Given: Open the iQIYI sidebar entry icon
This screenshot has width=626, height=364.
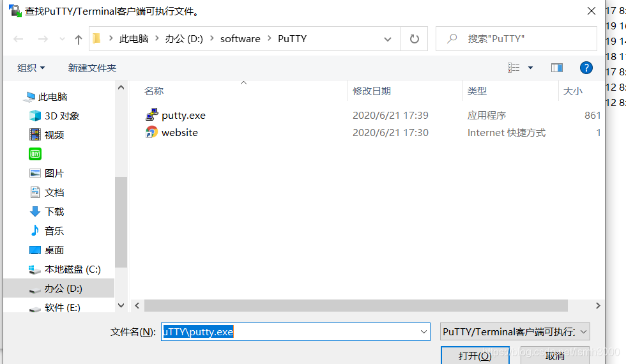Looking at the screenshot, I should click(x=35, y=154).
